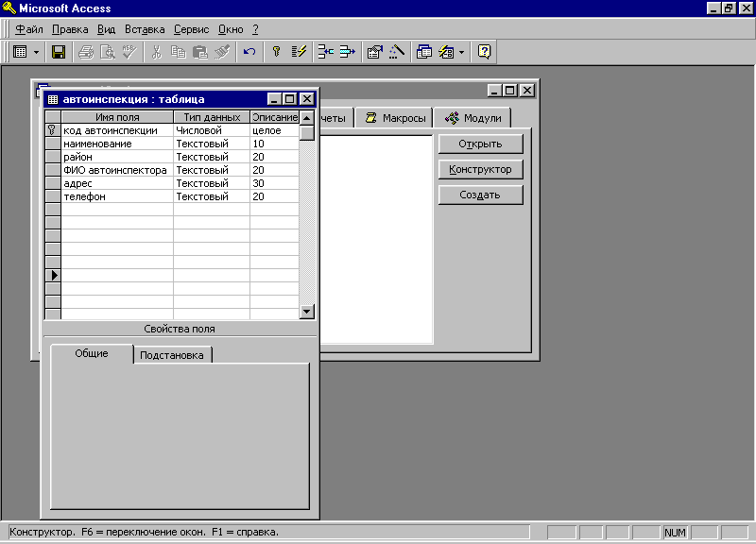Screen dimensions: 756x544
Task: Click the table window title bar icon
Action: click(53, 99)
